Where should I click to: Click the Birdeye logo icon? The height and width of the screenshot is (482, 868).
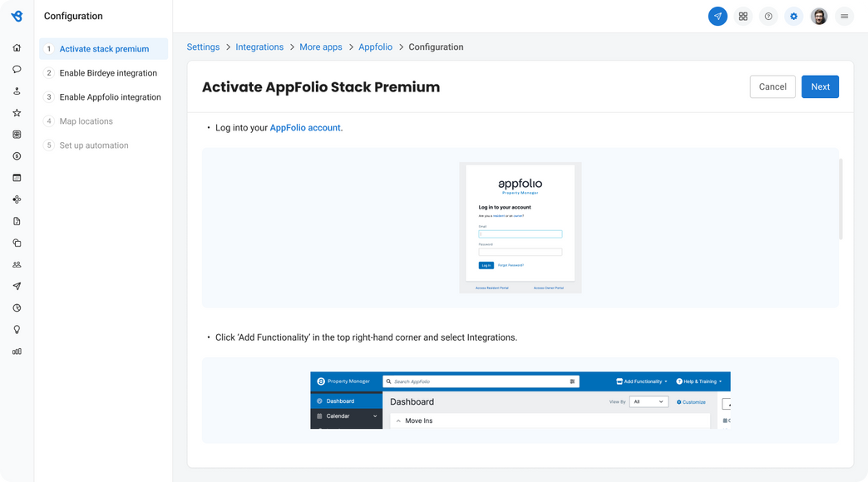(17, 16)
